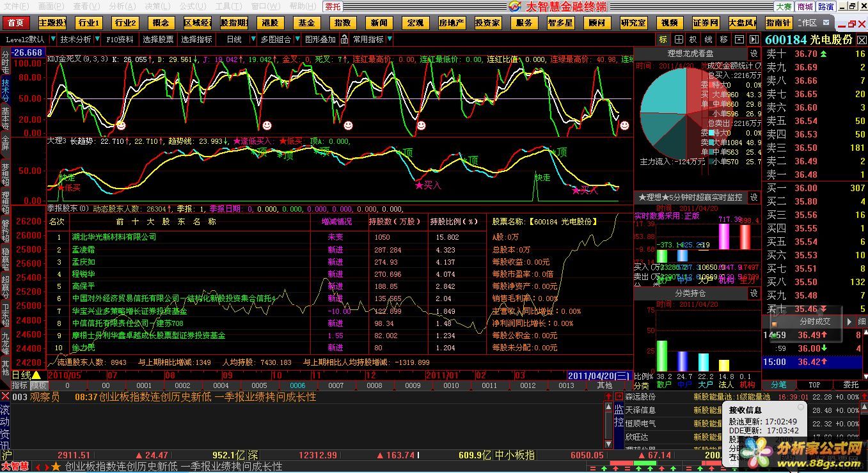Click shareholder row 程锐华

(83, 274)
